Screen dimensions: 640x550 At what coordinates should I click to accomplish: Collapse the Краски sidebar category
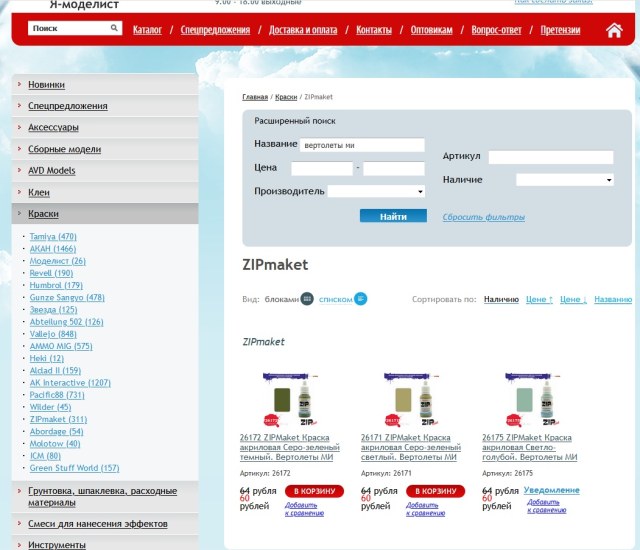44,213
